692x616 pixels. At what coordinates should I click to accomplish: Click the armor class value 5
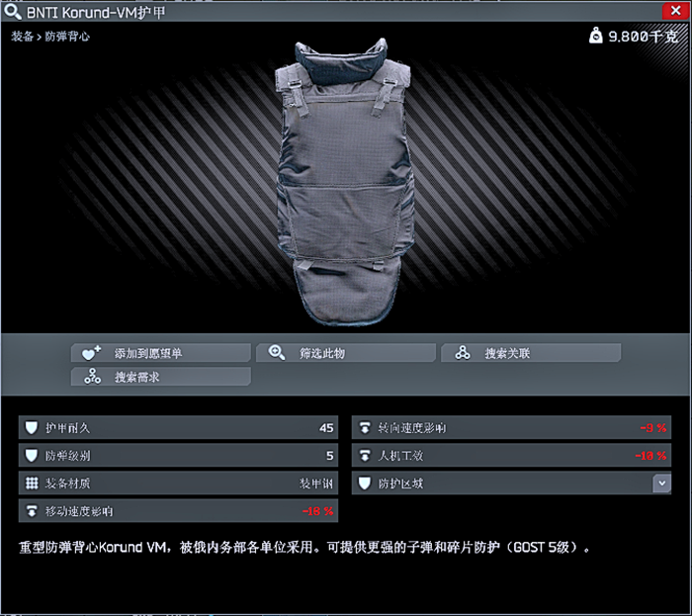pyautogui.click(x=329, y=456)
